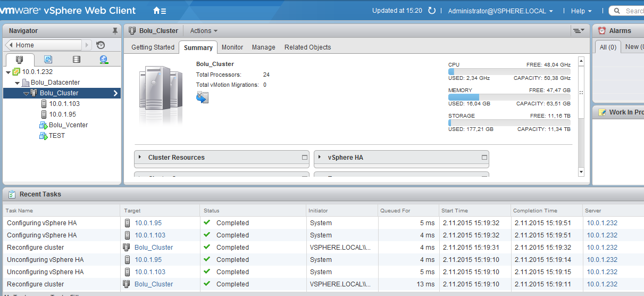Screen dimensions: 644x296
Task: Open 10.0.1.103 target in second task row
Action: coord(150,235)
